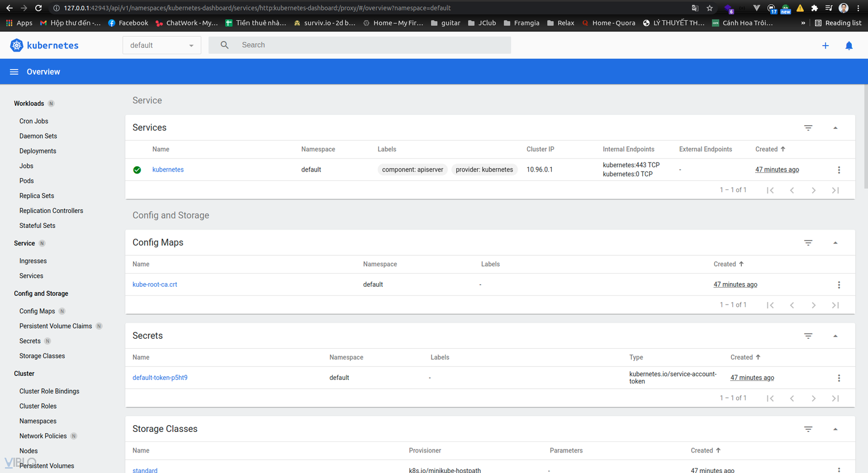Click the 'provider: kubernetes' label chip
Screen dimensions: 868x473
pyautogui.click(x=484, y=169)
